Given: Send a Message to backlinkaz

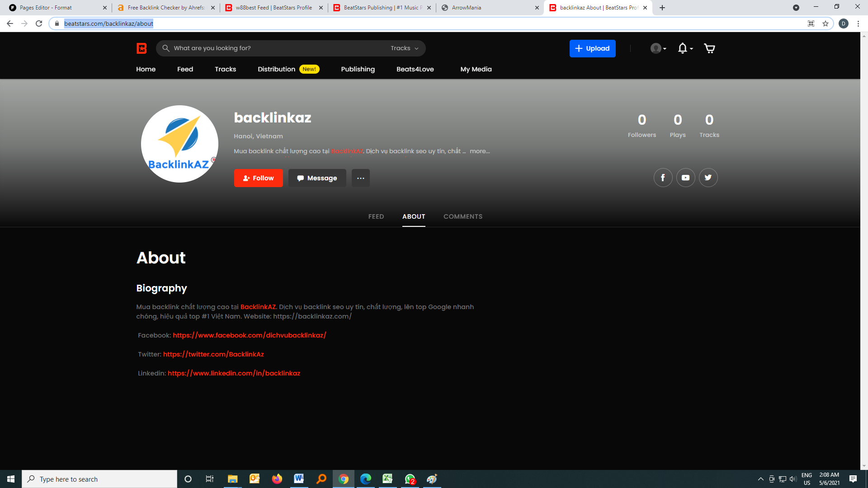Looking at the screenshot, I should [x=317, y=178].
